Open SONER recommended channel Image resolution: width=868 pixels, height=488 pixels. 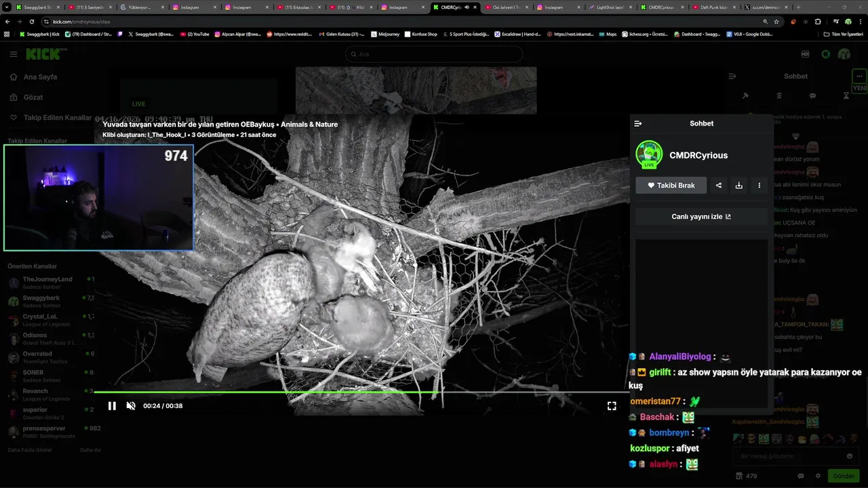pos(51,375)
